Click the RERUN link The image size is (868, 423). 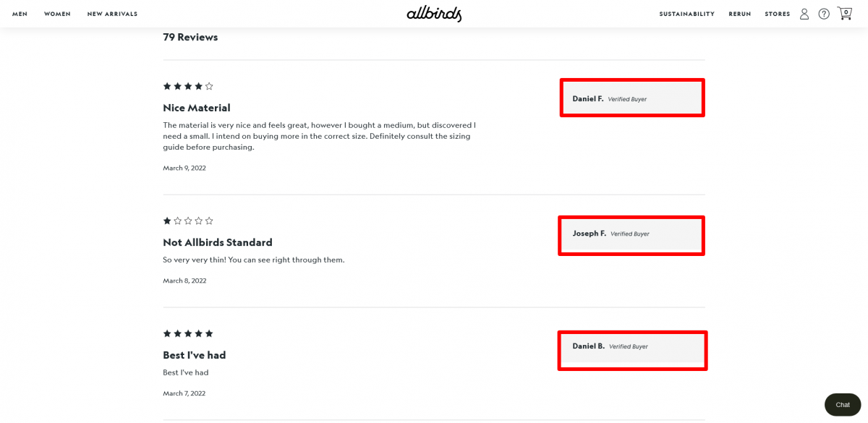pos(739,13)
